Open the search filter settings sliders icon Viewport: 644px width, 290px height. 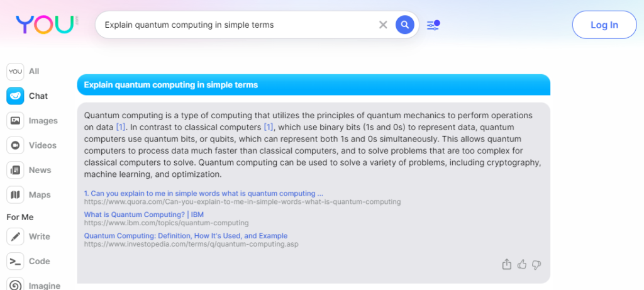pos(433,25)
